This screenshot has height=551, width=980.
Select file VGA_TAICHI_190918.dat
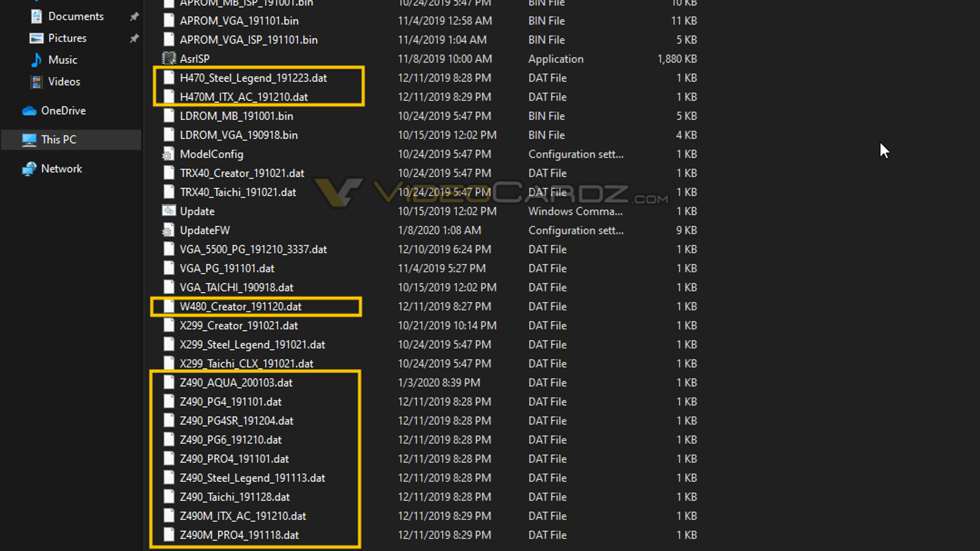point(236,287)
